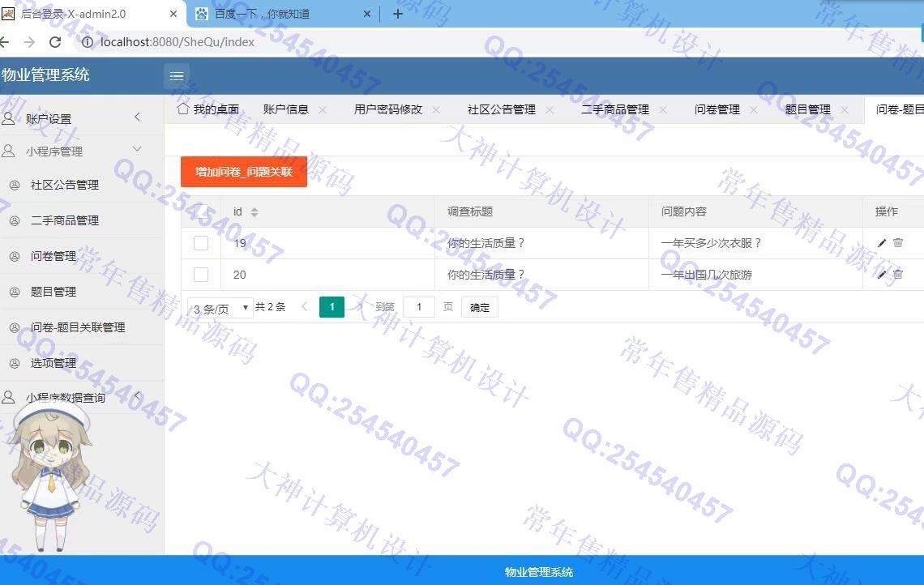Click browser address bar URL
This screenshot has width=924, height=585.
coord(178,42)
